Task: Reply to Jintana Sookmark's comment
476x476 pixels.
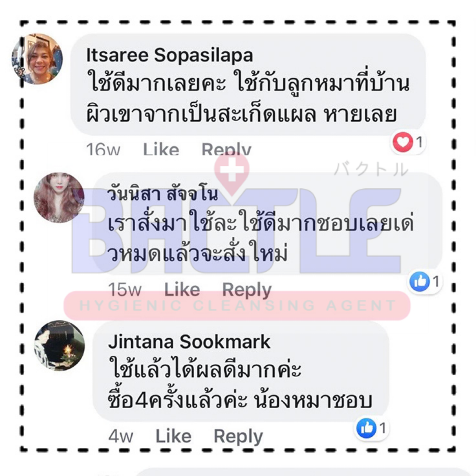Action: pyautogui.click(x=238, y=436)
